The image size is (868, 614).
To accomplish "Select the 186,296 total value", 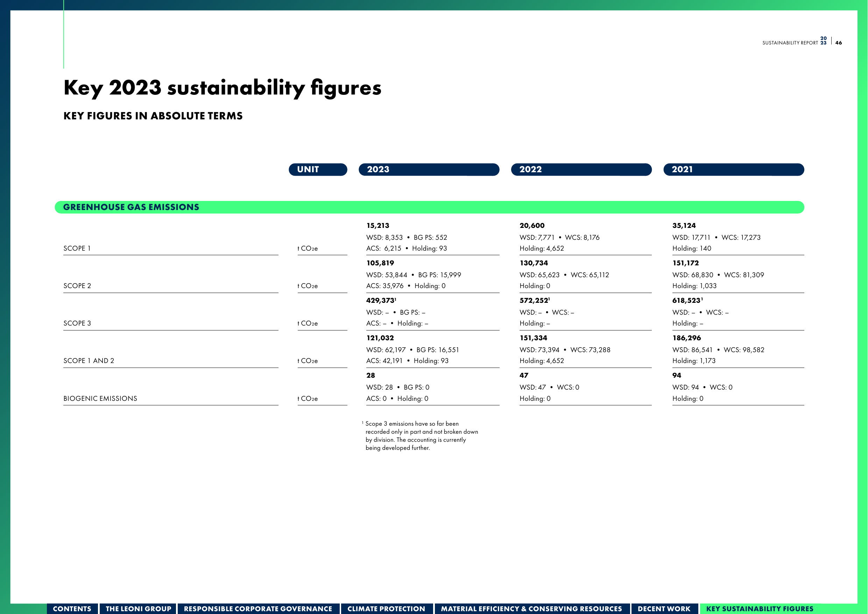I will [x=687, y=338].
